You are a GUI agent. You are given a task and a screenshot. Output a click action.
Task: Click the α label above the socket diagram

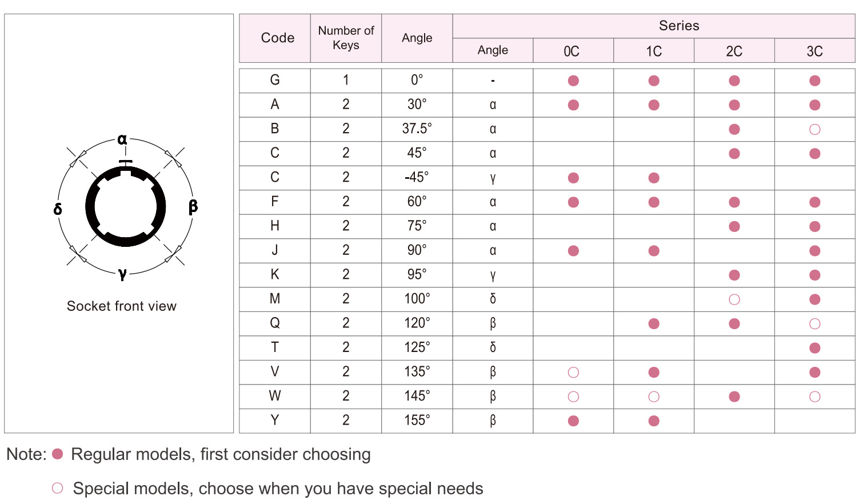coord(122,139)
